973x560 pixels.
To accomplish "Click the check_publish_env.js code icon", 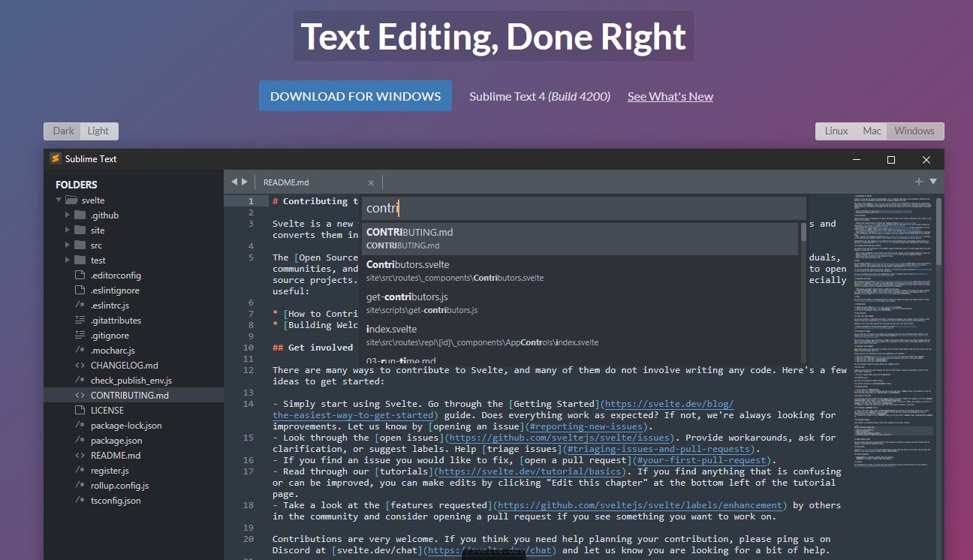I will 80,381.
